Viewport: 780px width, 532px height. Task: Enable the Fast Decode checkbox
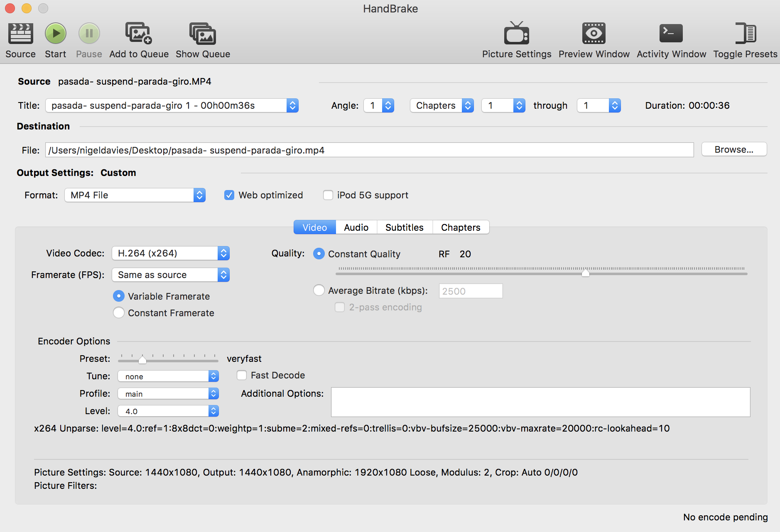click(242, 375)
